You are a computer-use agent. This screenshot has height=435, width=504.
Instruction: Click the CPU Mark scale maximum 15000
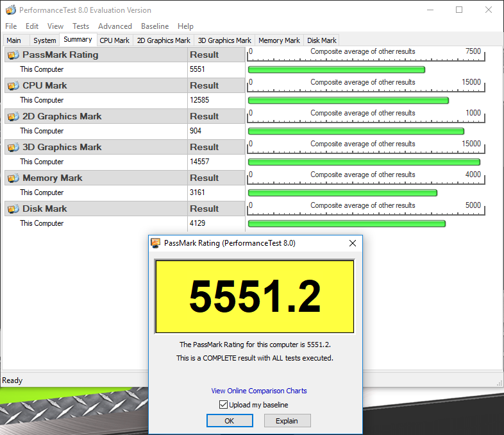point(471,82)
